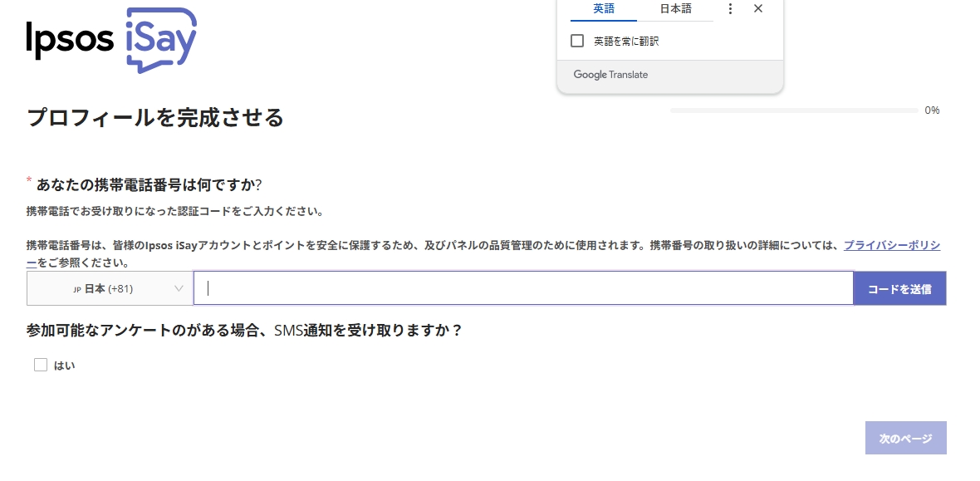Click the Ipsos iSay logo
Screen dimensions: 980x481
click(x=111, y=39)
